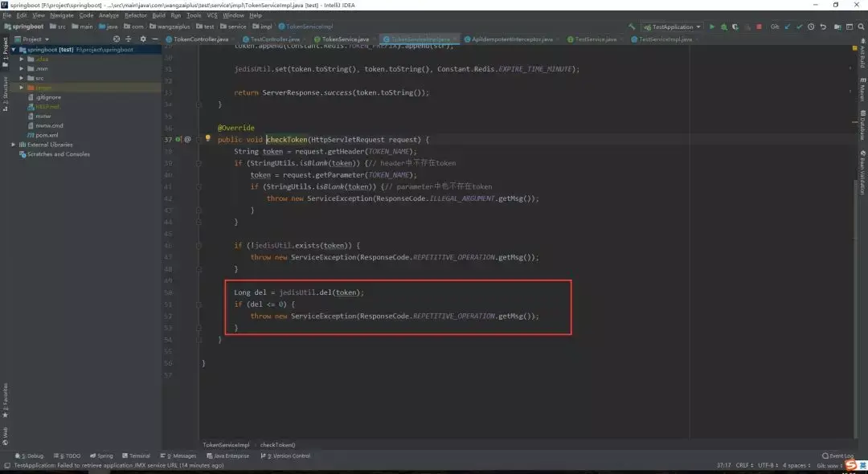Switch to the TokenController.java editor tab
The height and width of the screenshot is (474, 868).
click(197, 39)
